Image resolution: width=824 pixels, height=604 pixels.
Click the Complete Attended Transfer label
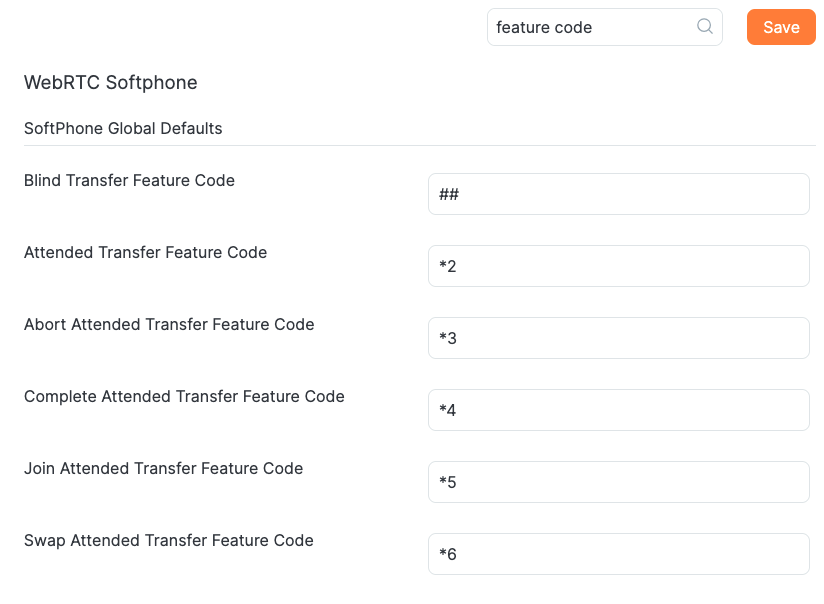coord(184,396)
